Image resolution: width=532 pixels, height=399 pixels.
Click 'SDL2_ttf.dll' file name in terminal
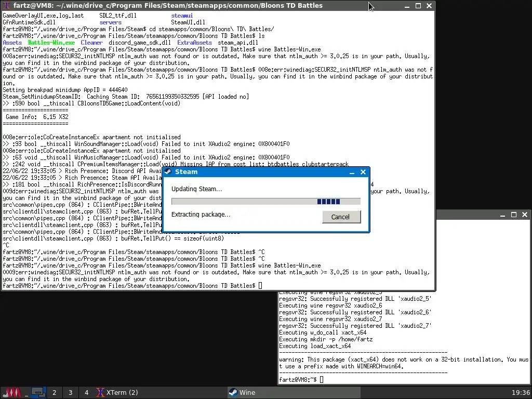coord(118,16)
